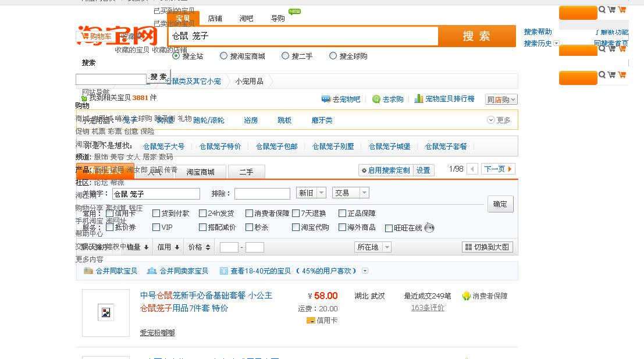Click the 旺旺在线 mascot icon
Viewport: 644px width, 359px height.
(429, 228)
